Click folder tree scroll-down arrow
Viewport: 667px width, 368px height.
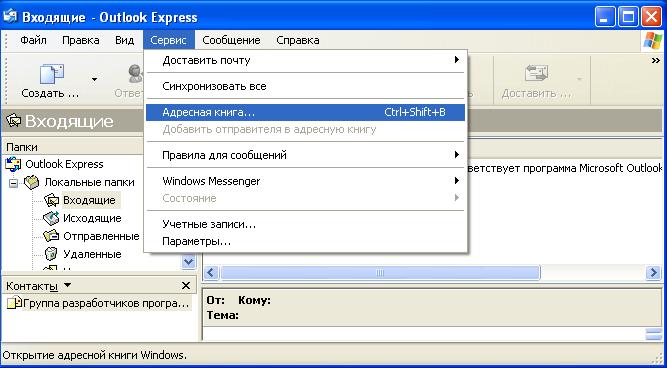coord(188,262)
